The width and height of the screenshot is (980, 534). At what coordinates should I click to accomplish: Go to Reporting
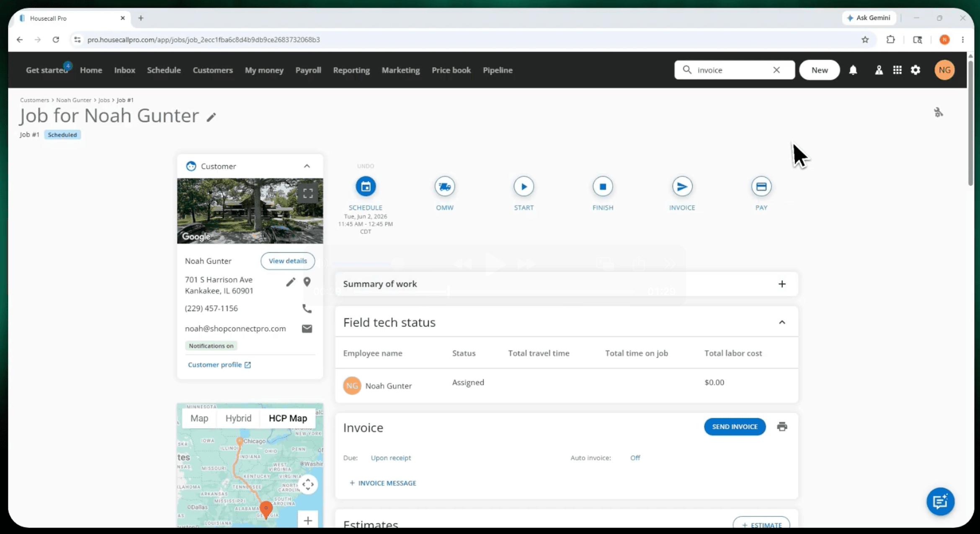pyautogui.click(x=351, y=70)
